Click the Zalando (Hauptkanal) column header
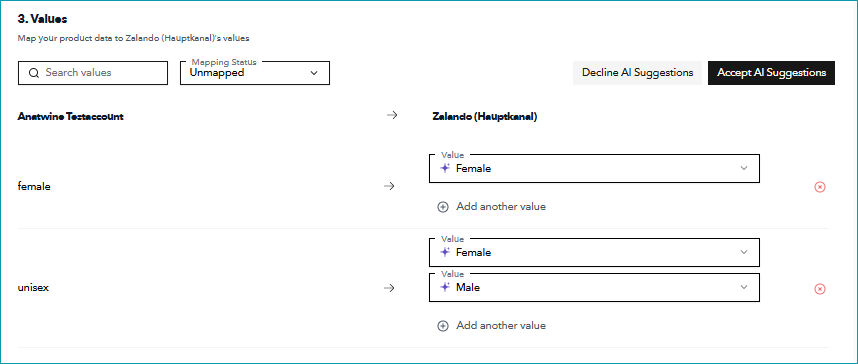 click(x=485, y=117)
